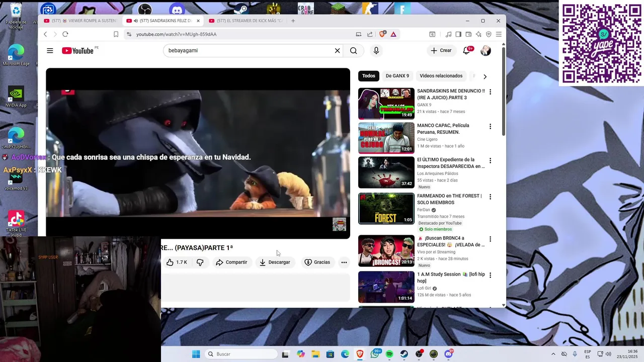The image size is (644, 362).
Task: Click the share page icon in address bar
Action: [370, 34]
